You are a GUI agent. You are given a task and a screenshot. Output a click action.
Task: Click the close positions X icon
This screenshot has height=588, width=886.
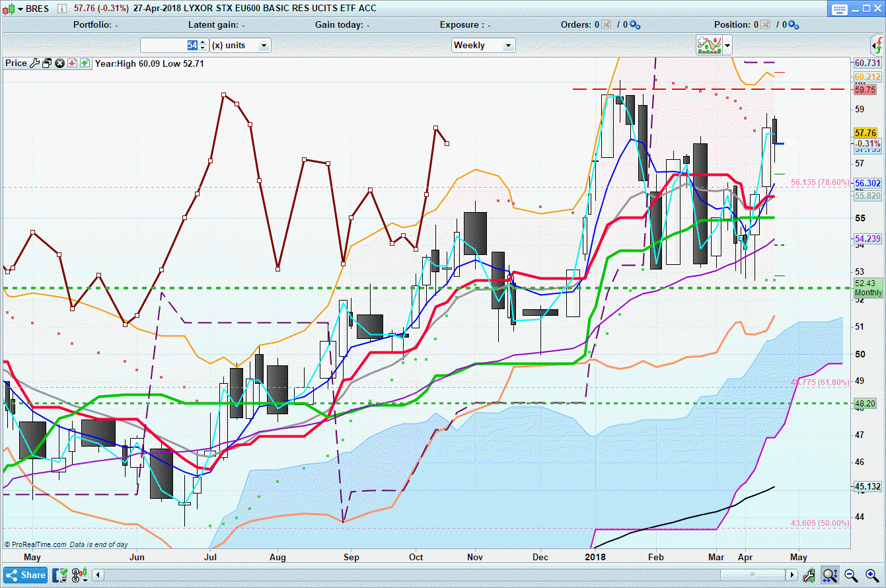click(x=765, y=25)
